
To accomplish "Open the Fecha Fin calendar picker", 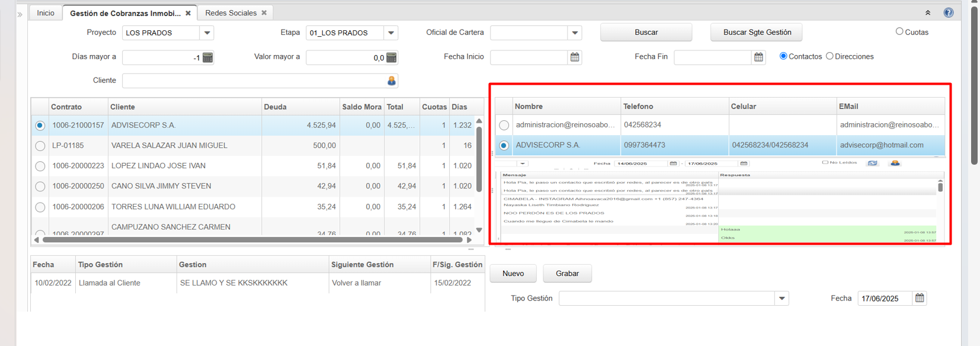I will [x=758, y=57].
